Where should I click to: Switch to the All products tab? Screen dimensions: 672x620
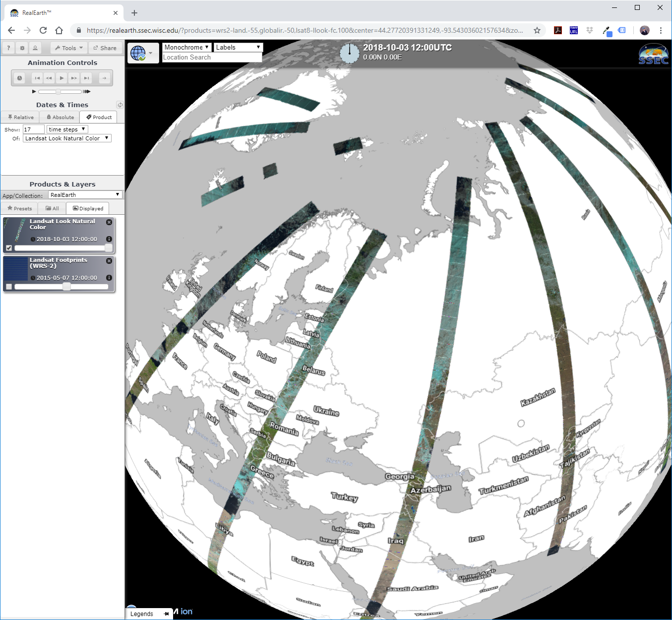(x=52, y=208)
